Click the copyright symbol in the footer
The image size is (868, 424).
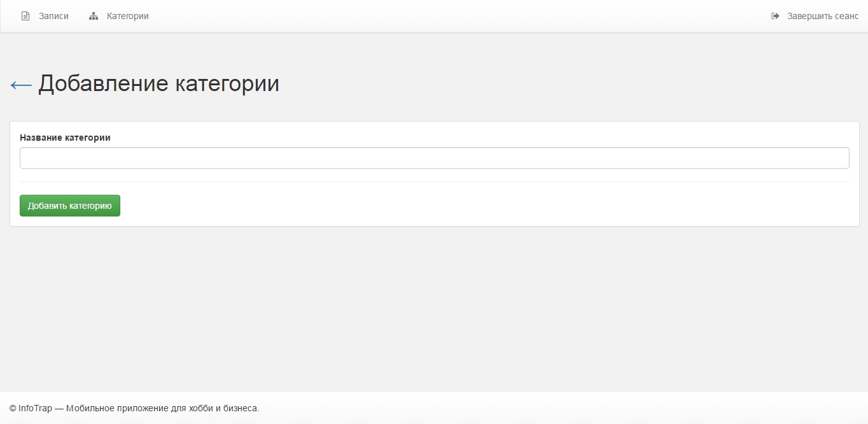13,408
